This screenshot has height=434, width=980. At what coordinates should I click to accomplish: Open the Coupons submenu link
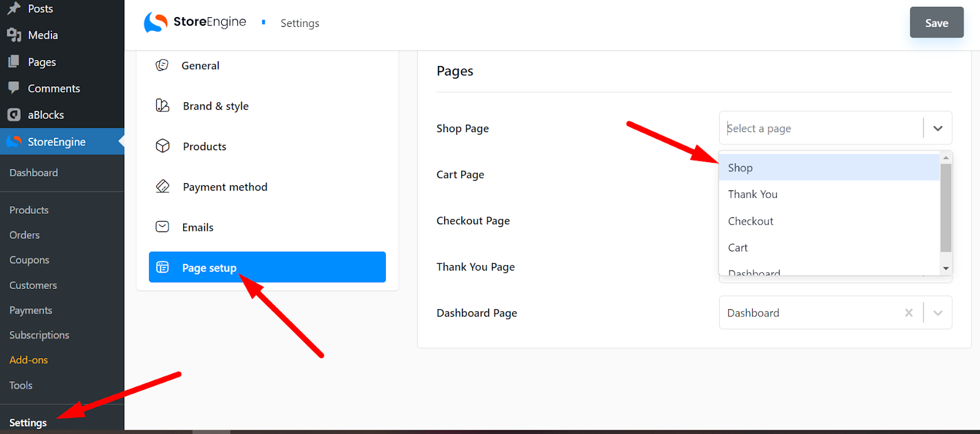tap(29, 260)
